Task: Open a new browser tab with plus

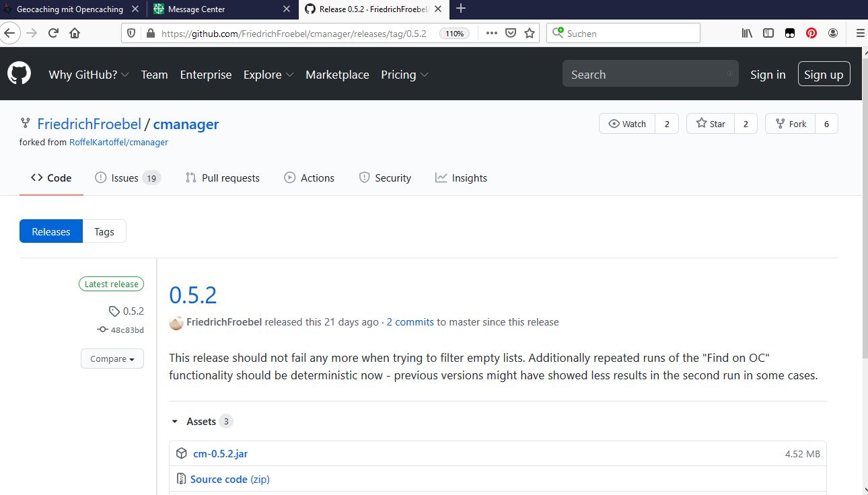Action: [461, 9]
